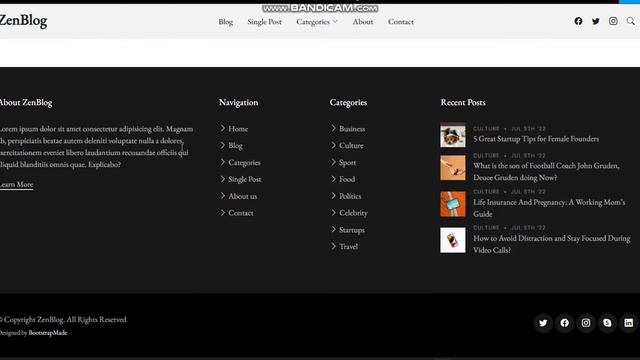
Task: Open the Blog menu item in header
Action: 226,22
